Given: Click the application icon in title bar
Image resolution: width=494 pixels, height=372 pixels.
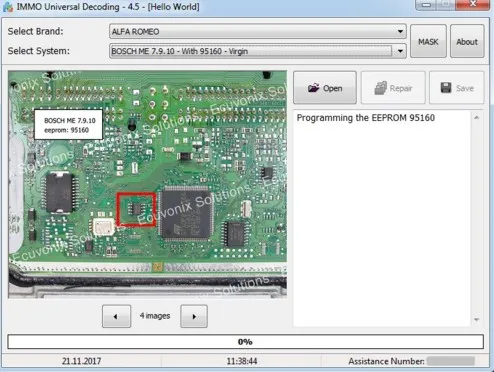Looking at the screenshot, I should [8, 7].
